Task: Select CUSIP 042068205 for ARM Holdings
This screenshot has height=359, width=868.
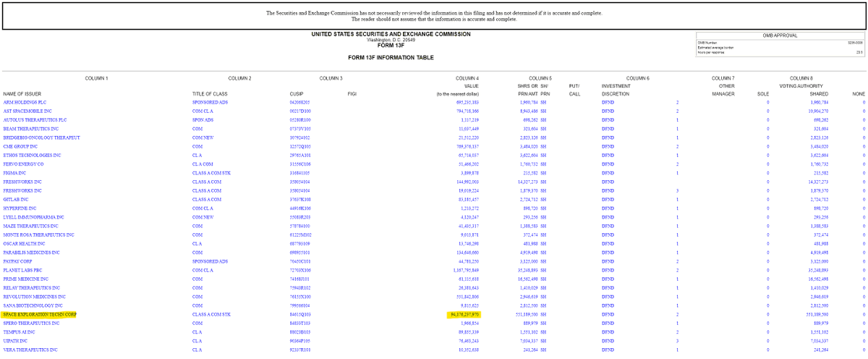Action: [x=299, y=103]
